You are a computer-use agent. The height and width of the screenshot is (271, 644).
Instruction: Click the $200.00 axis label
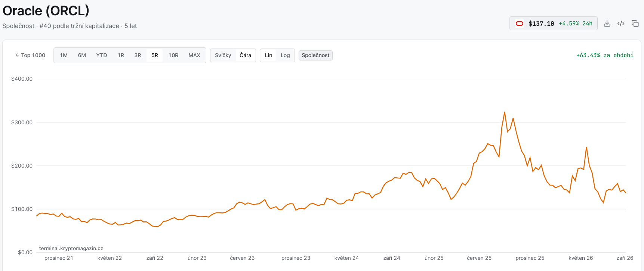tap(22, 166)
